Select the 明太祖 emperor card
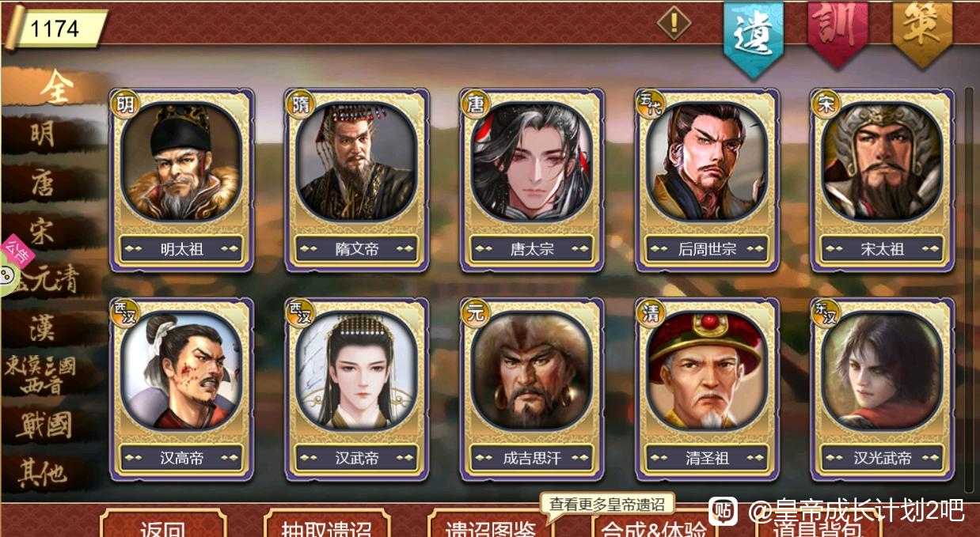This screenshot has width=980, height=537. [x=181, y=180]
